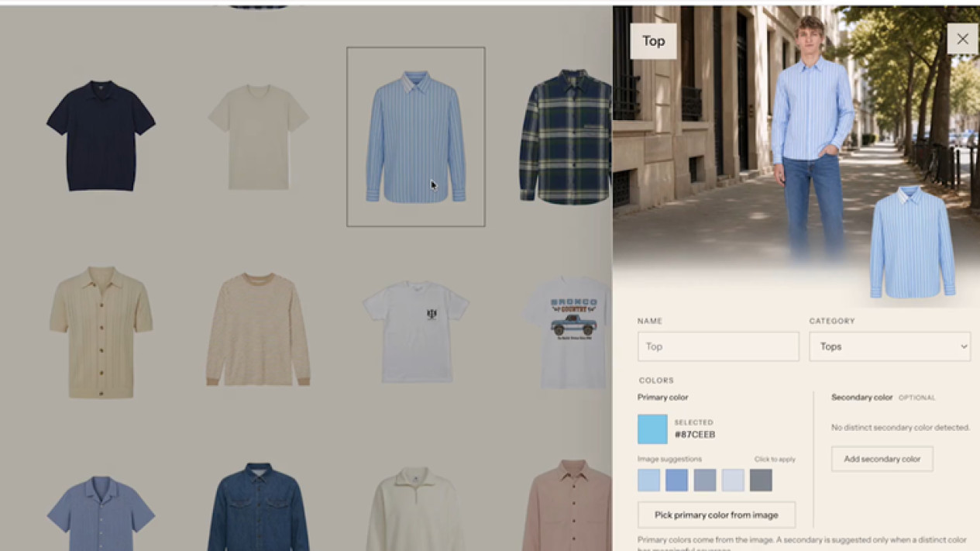
Task: Select the white t-shirt with small logo
Action: [x=416, y=332]
